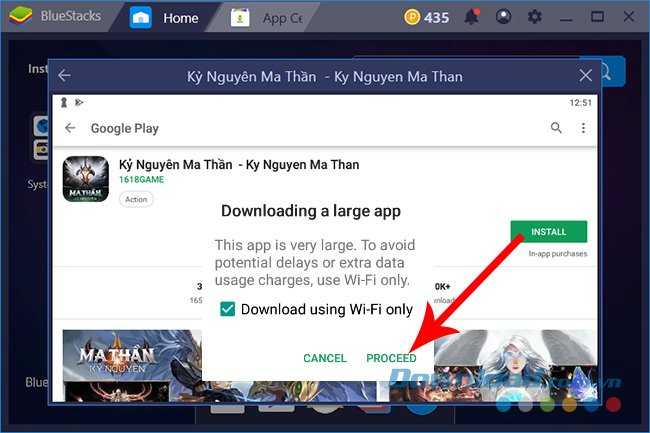Click the green INSTALL button
The image size is (650, 433).
point(548,232)
